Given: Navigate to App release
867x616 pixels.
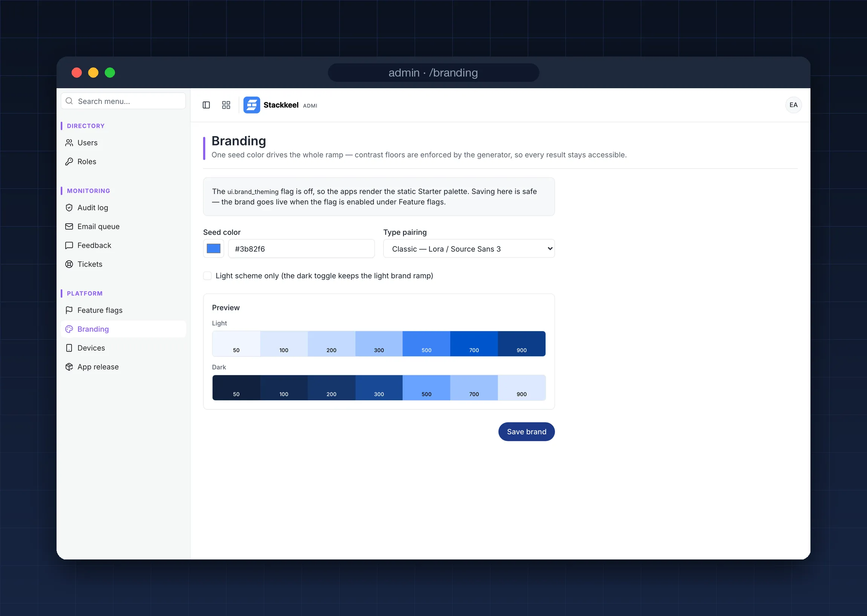Looking at the screenshot, I should coord(123,367).
